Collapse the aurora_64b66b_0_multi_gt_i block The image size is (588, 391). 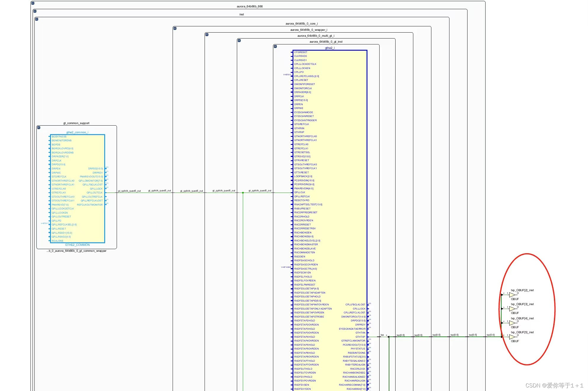(x=207, y=35)
